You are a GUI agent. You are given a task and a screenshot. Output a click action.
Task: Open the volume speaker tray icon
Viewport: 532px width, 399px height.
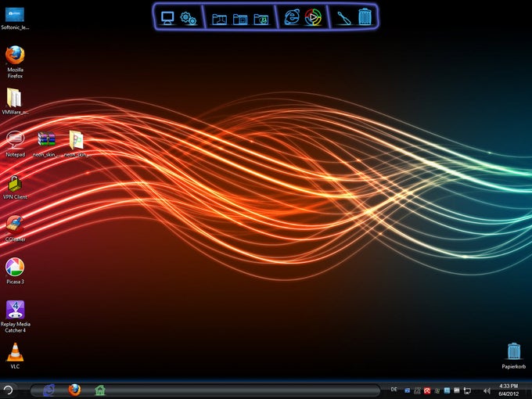pos(487,391)
